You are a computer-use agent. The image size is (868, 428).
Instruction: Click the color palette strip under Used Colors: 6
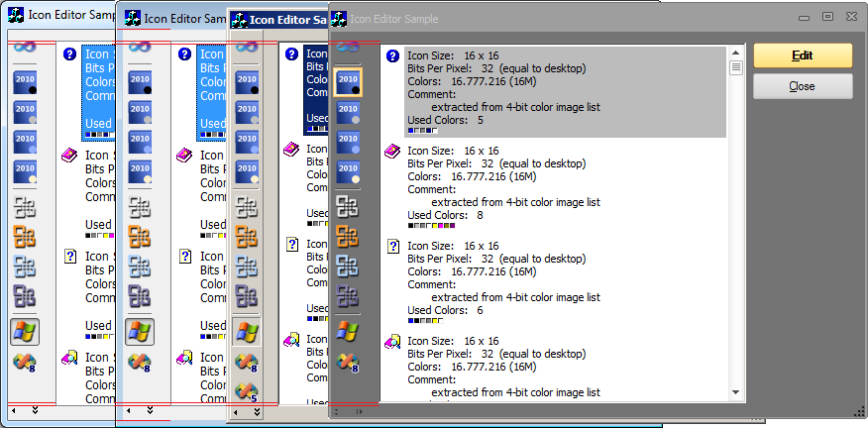[x=426, y=321]
